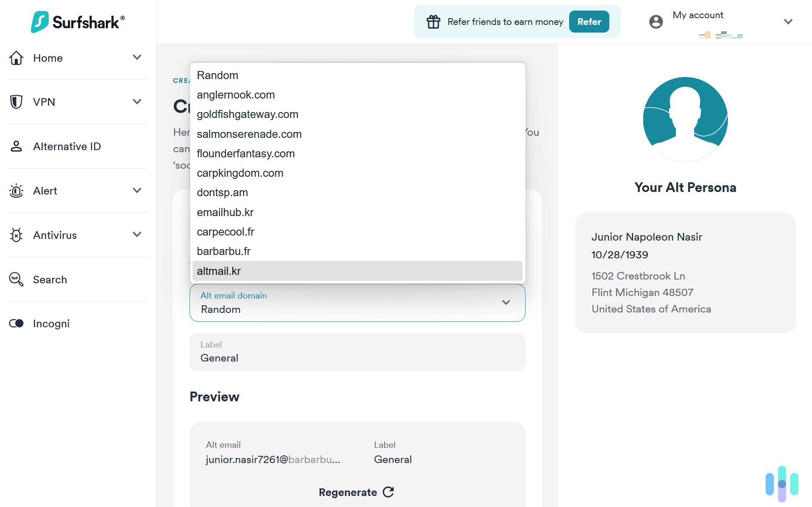Viewport: 812px width, 507px height.
Task: Select altmail.kr from domain list
Action: click(x=219, y=271)
